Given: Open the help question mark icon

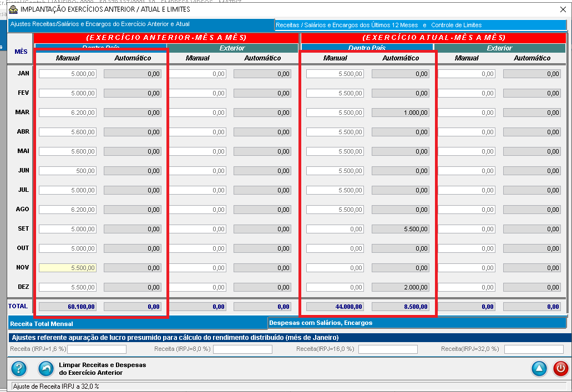Looking at the screenshot, I should (19, 369).
